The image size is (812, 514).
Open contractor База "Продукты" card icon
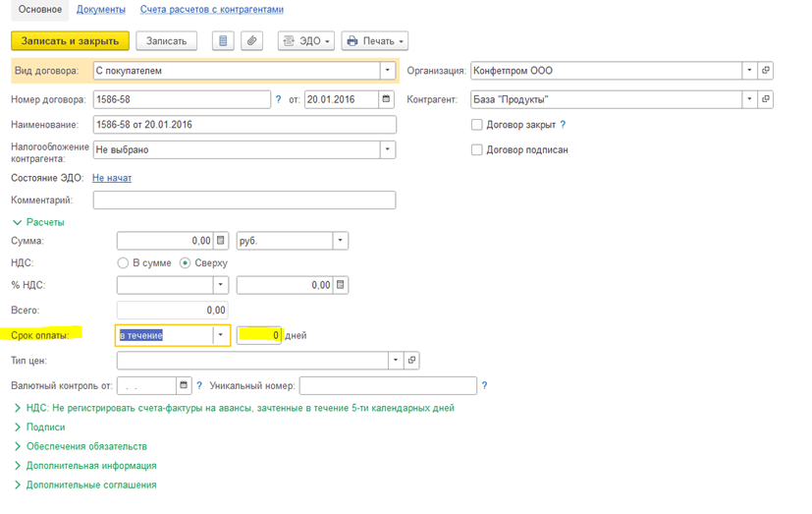pos(766,99)
